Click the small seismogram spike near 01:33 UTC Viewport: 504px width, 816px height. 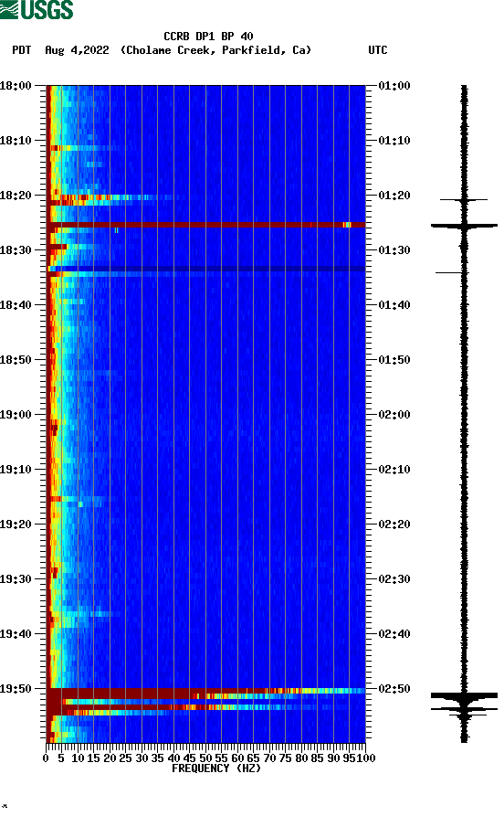(450, 272)
